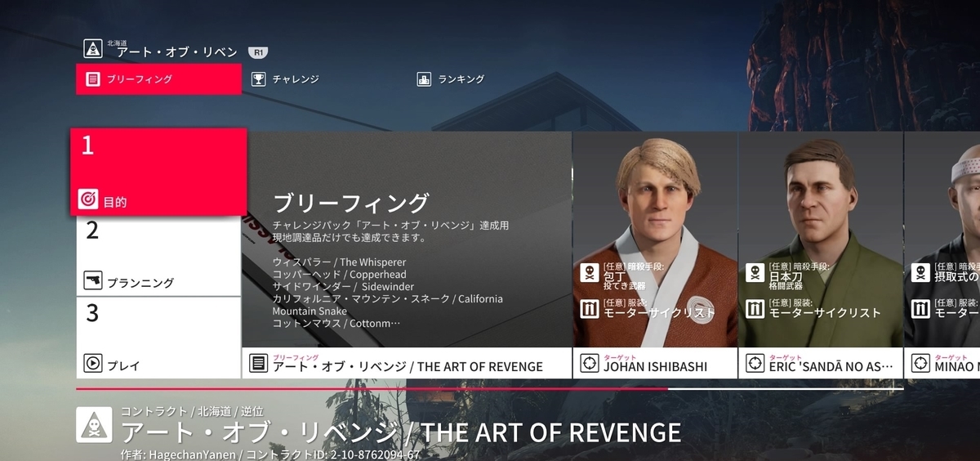
Task: Click contract title アート・オブ・リベンジ at top
Action: coord(177,52)
